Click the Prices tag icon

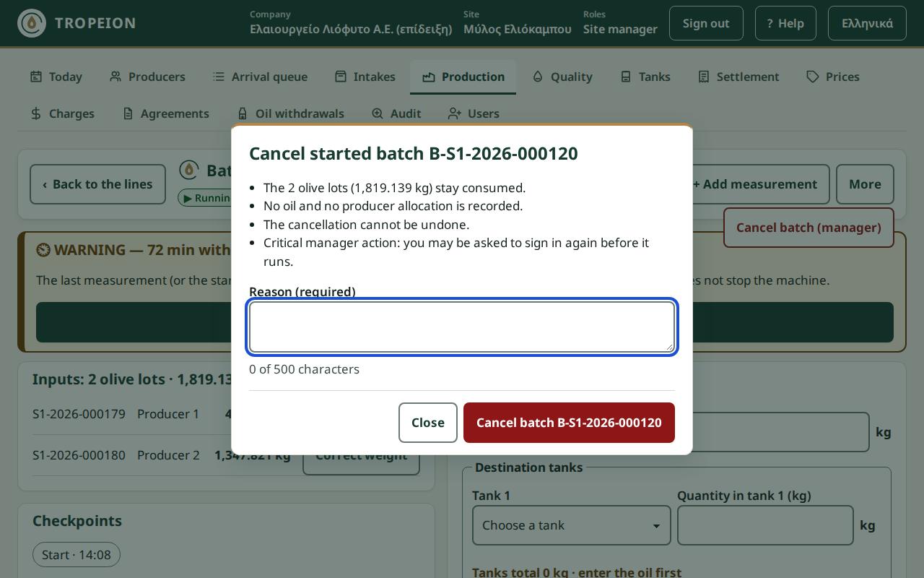coord(813,77)
